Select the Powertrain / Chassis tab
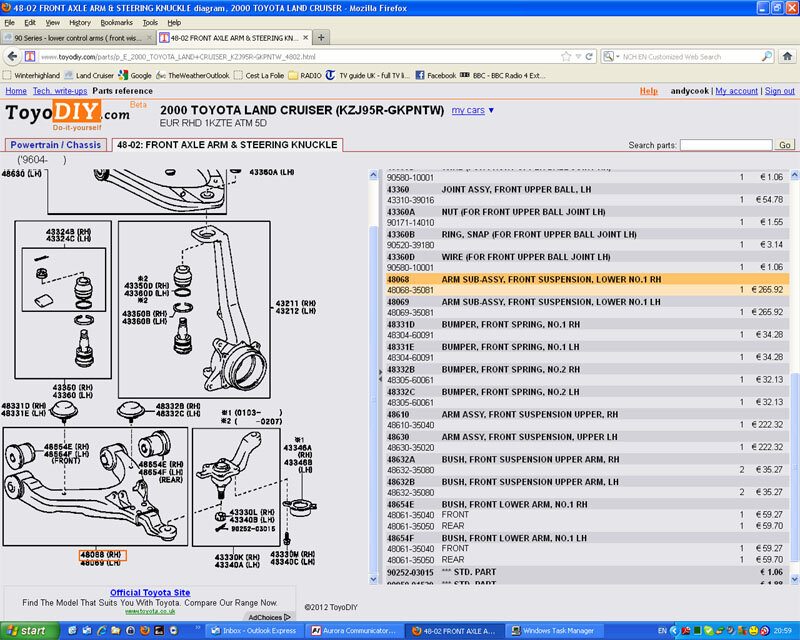 [x=56, y=145]
